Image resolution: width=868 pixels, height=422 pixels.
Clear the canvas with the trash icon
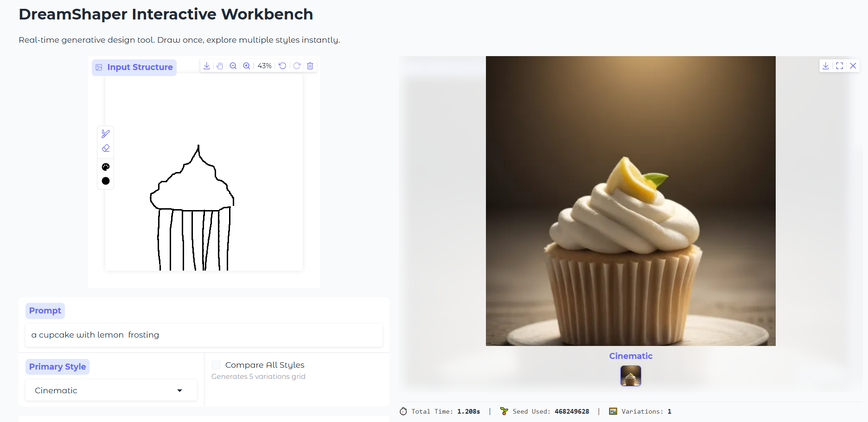click(310, 66)
